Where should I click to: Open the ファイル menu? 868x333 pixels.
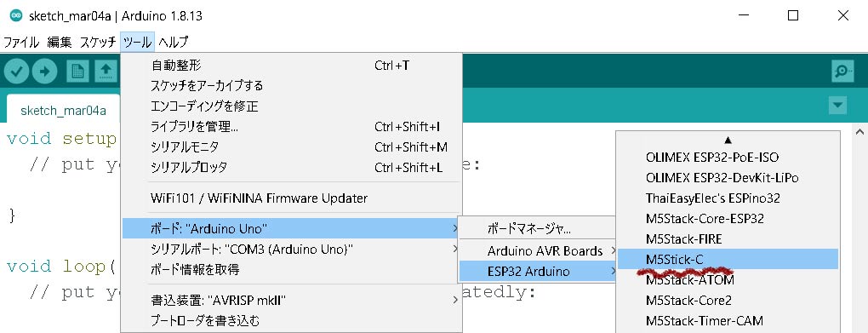(x=21, y=42)
